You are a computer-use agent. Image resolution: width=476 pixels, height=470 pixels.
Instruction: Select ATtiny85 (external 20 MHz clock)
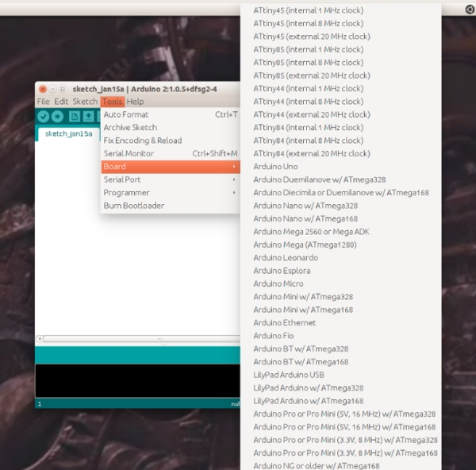(341, 75)
